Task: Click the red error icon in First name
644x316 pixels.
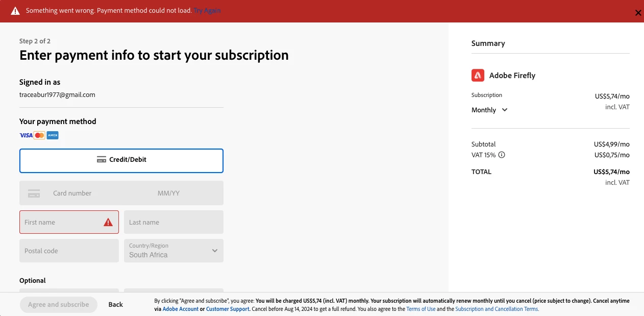Action: [108, 222]
